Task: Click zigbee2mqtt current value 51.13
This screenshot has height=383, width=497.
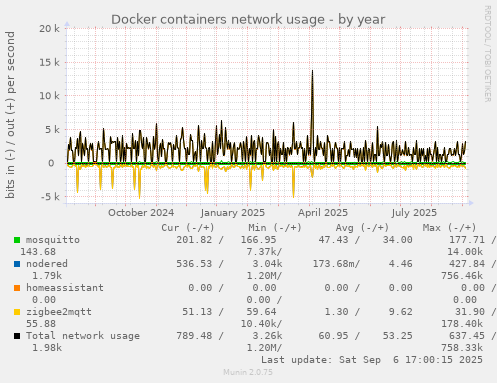Action: 197,312
